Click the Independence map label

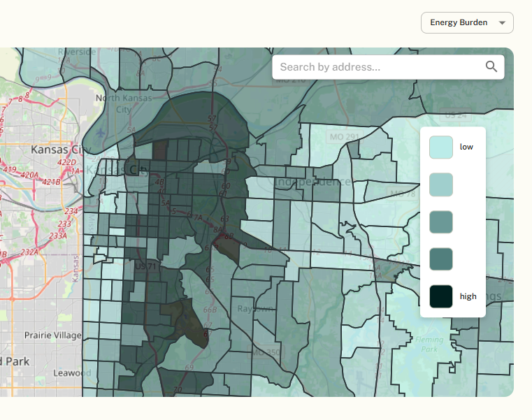[312, 182]
